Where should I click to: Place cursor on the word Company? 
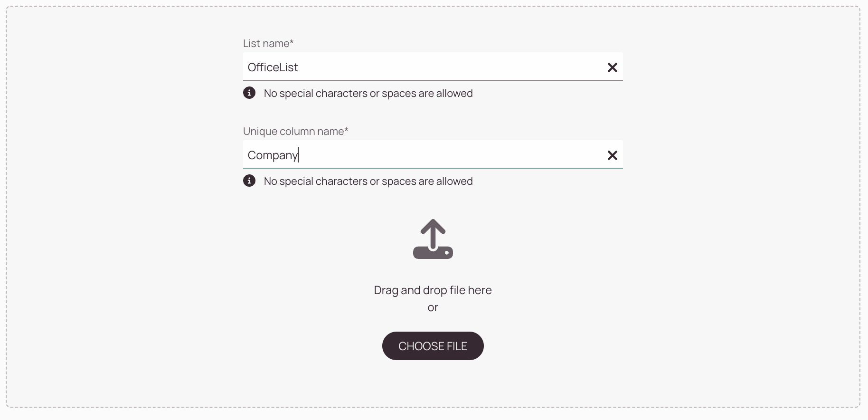(273, 155)
